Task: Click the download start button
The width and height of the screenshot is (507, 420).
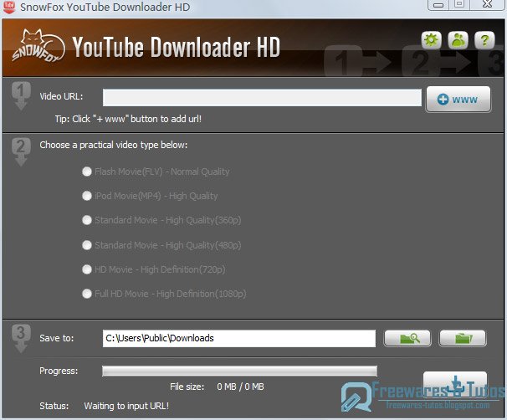Action: point(455,384)
